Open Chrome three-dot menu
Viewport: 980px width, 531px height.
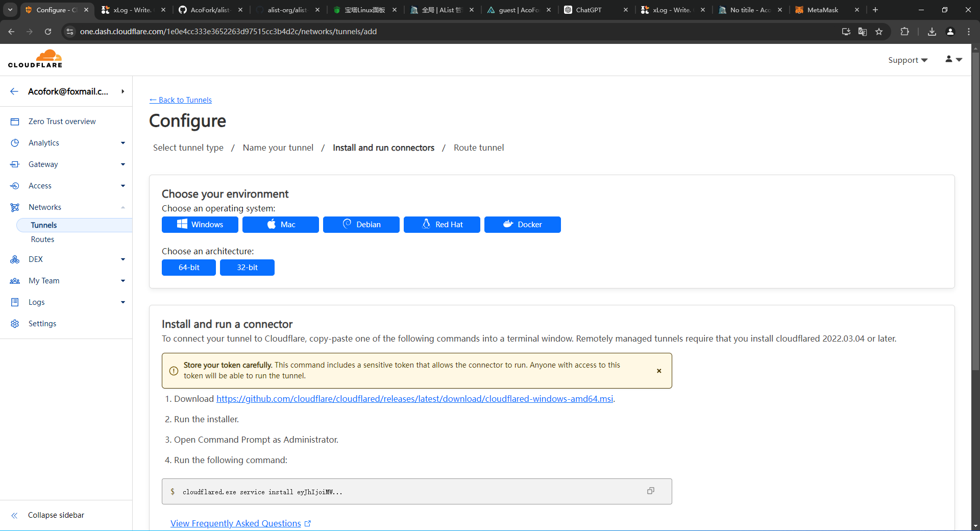tap(969, 32)
